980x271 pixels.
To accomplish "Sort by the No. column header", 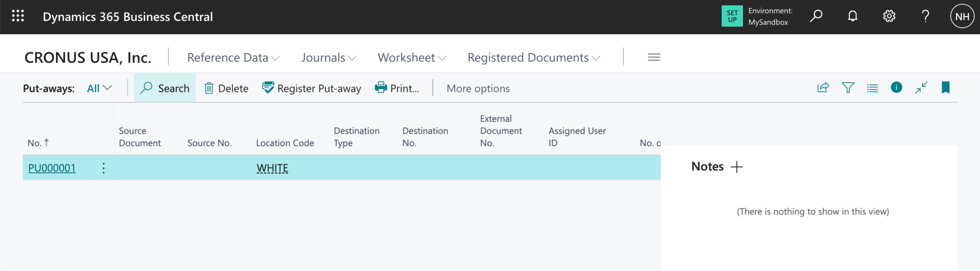I will 38,142.
